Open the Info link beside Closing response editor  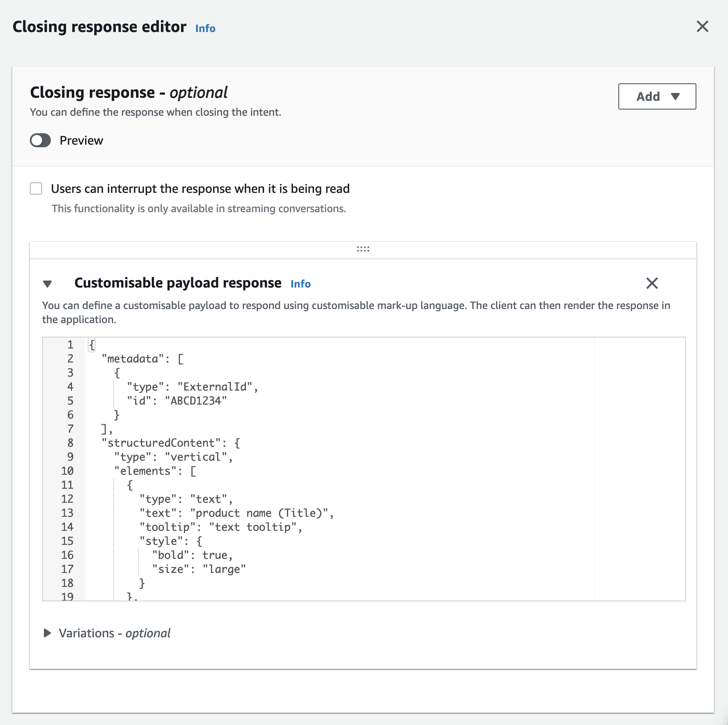(205, 28)
